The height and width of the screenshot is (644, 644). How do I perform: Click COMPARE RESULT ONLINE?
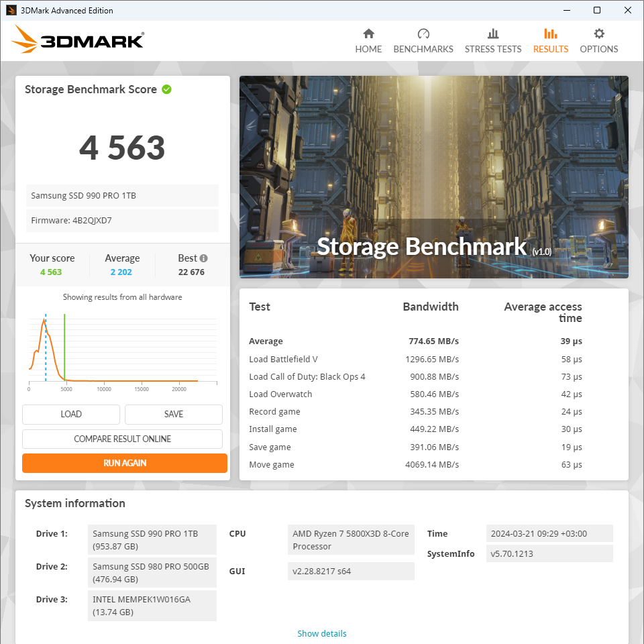pos(122,439)
